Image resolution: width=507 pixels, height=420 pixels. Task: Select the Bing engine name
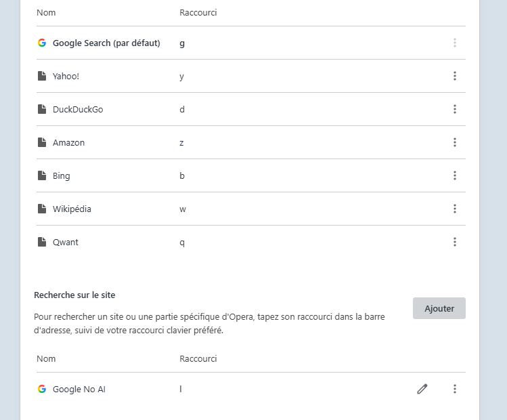[x=62, y=176]
